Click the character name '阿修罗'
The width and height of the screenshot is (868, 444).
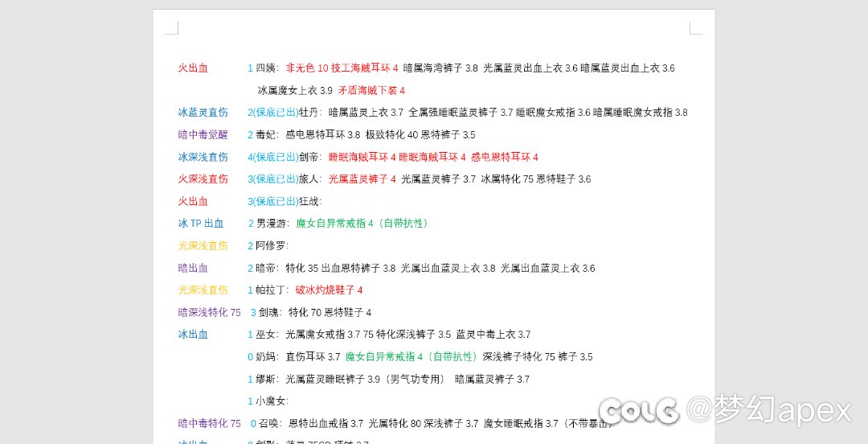[x=271, y=245]
